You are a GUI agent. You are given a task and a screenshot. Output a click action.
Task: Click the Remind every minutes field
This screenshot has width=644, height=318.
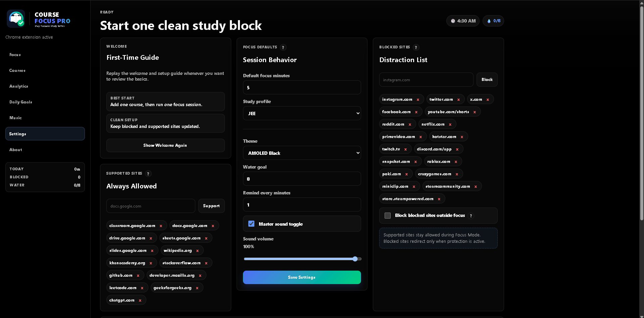click(302, 205)
